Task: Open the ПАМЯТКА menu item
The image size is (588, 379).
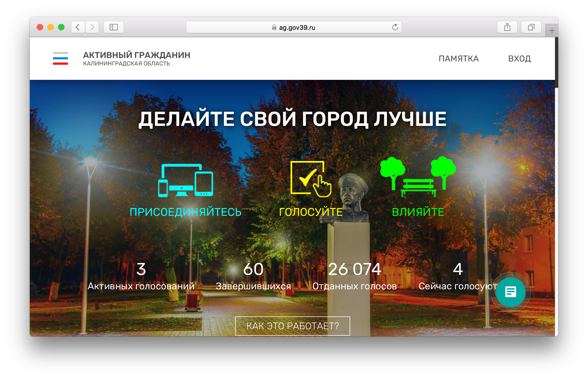Action: pyautogui.click(x=459, y=59)
